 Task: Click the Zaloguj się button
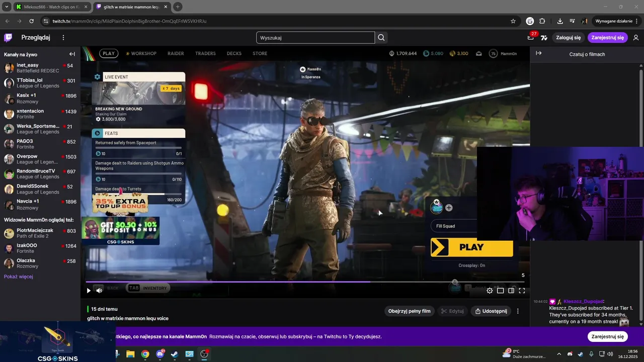[569, 38]
